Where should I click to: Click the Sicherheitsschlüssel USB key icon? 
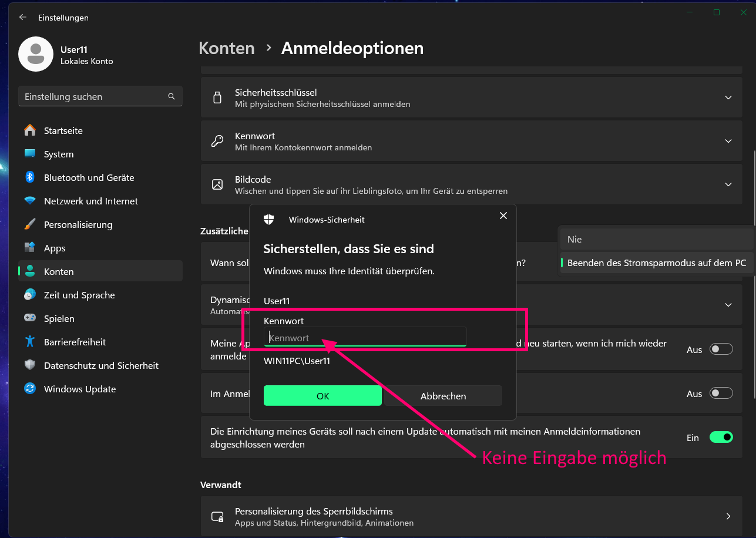[x=217, y=97]
